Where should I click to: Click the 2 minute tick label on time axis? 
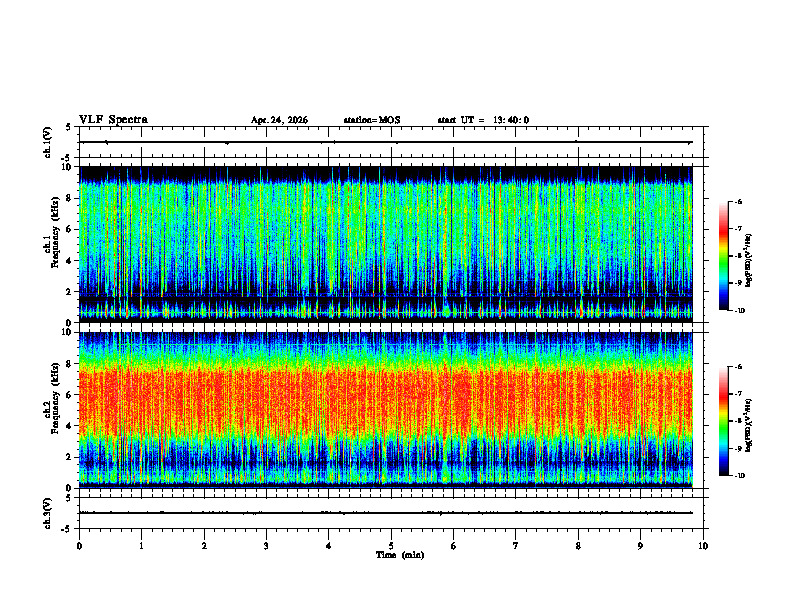click(x=204, y=546)
